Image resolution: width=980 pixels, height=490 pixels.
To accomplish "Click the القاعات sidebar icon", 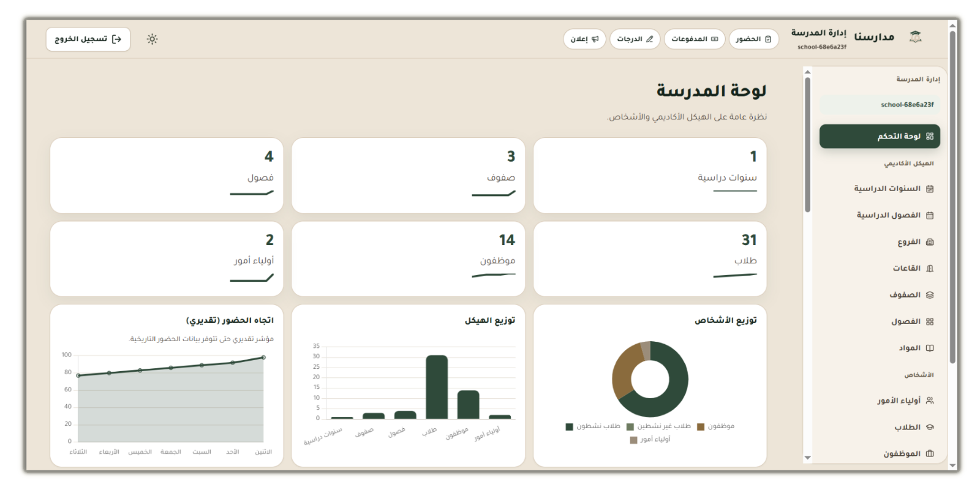I will 930,268.
